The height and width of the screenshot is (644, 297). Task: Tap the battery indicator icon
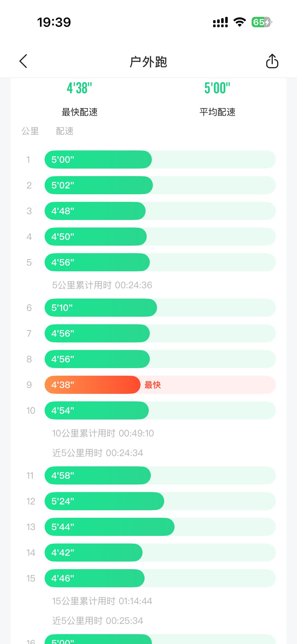tap(262, 22)
